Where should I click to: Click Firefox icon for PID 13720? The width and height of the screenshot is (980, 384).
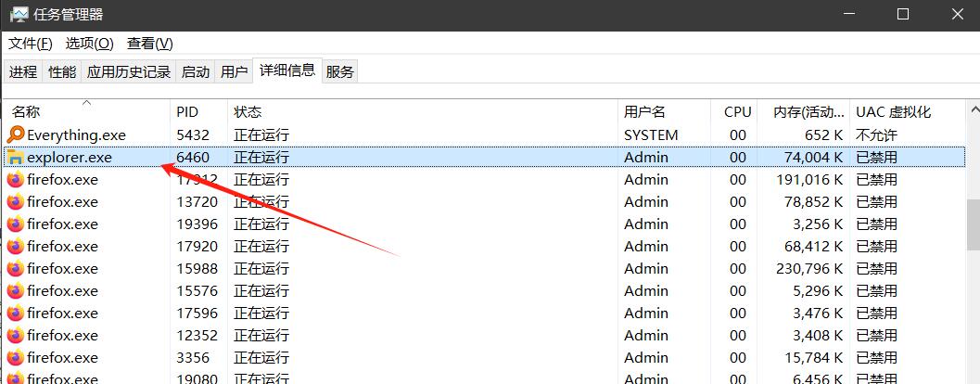click(x=15, y=202)
